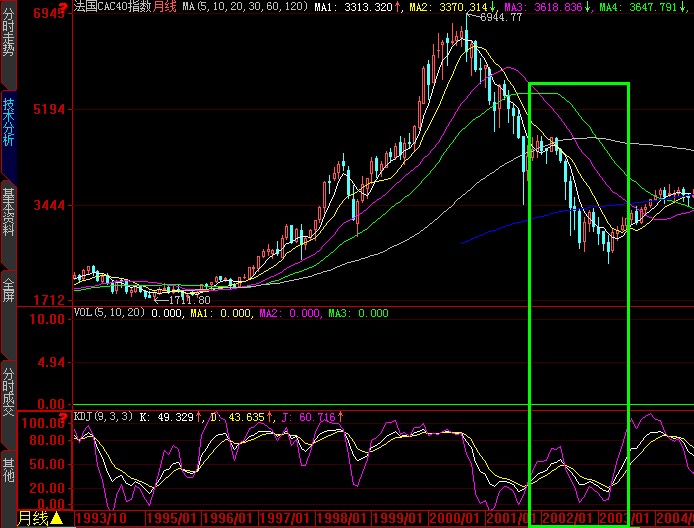Viewport: 694px width, 528px height.
Task: Click the 6944.77 peak price label
Action: (x=501, y=18)
